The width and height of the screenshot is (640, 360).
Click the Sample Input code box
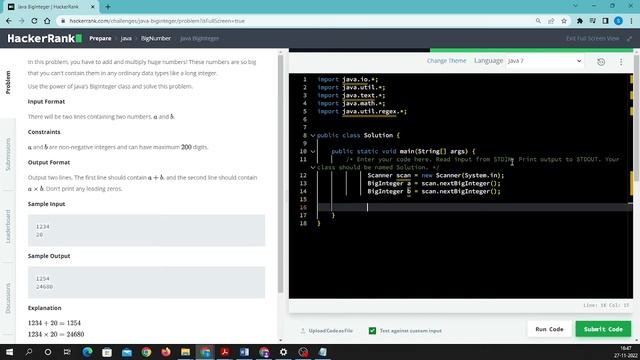(147, 231)
